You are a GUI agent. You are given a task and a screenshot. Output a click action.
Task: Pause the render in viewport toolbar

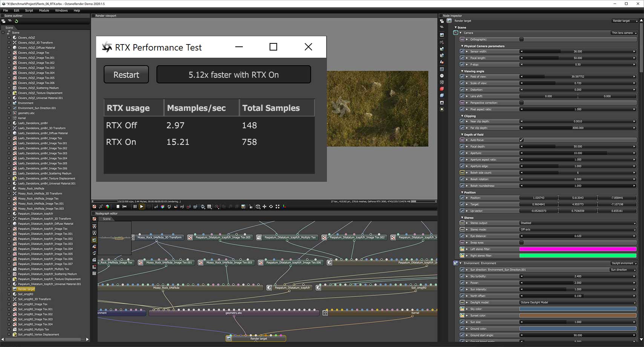[135, 207]
